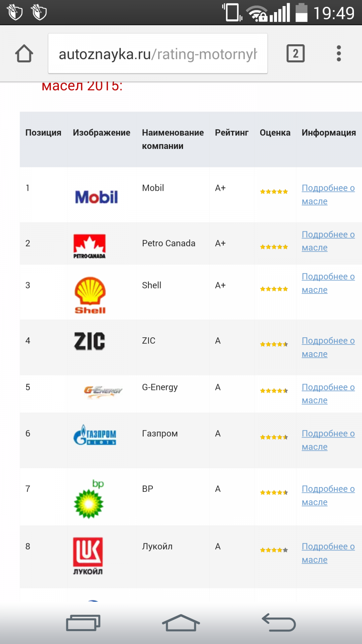The width and height of the screenshot is (362, 644).
Task: Tap the Petro Canada logo image
Action: [x=89, y=246]
